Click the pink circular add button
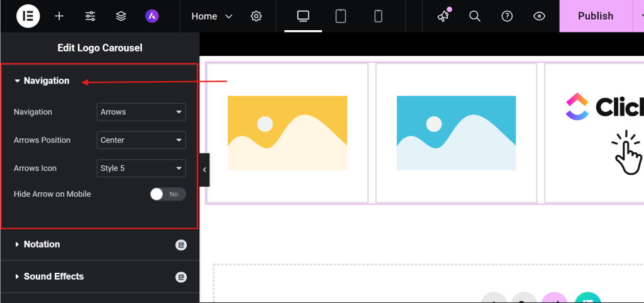This screenshot has width=644, height=303. click(x=555, y=298)
